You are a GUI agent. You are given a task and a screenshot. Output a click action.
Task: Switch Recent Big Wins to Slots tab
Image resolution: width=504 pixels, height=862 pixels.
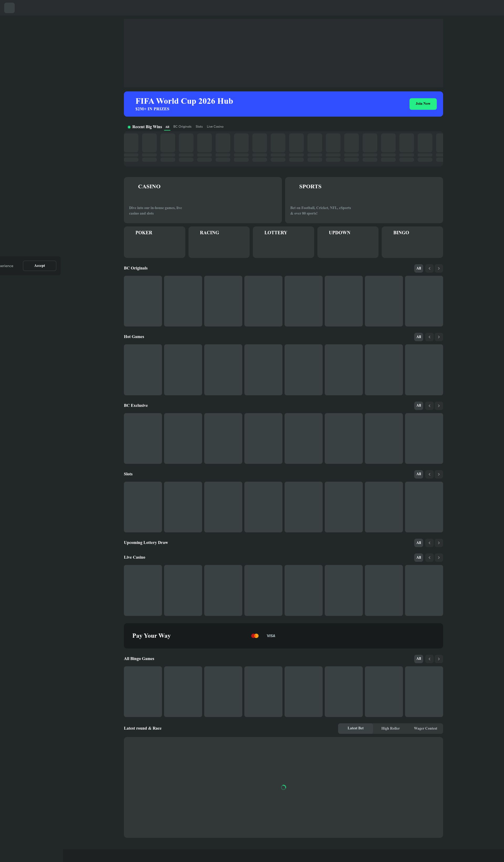199,127
